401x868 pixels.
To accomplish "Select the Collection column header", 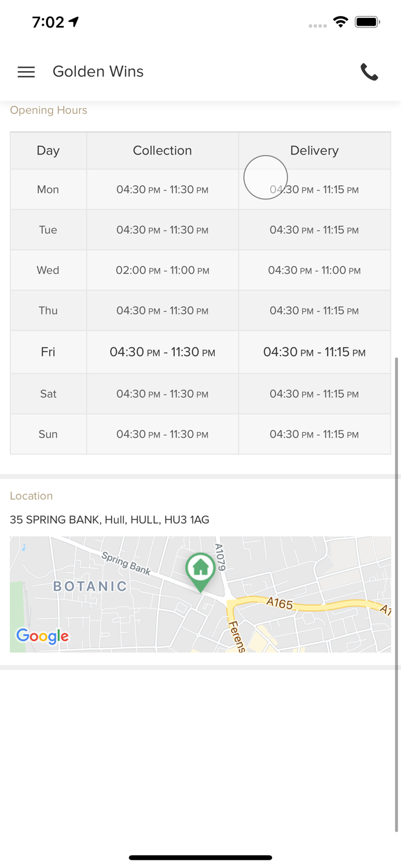I will click(162, 150).
